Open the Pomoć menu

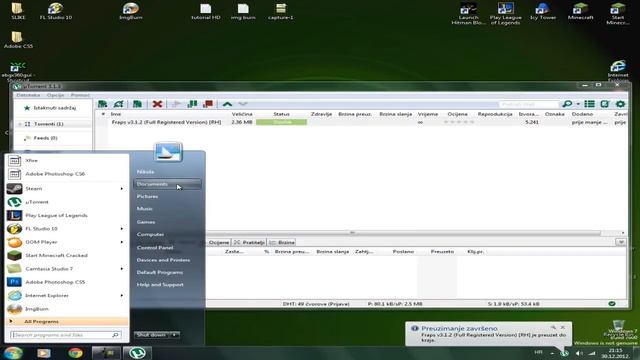click(80, 95)
